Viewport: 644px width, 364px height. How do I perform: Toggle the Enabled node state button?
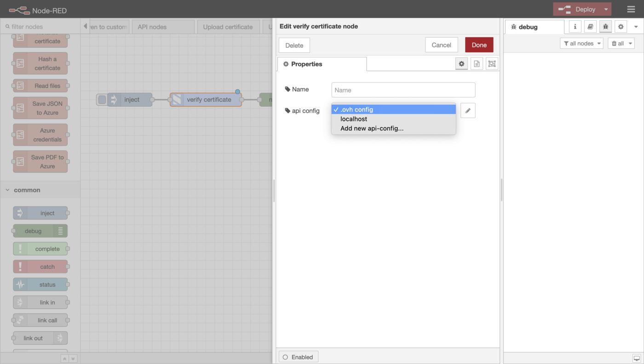click(298, 357)
